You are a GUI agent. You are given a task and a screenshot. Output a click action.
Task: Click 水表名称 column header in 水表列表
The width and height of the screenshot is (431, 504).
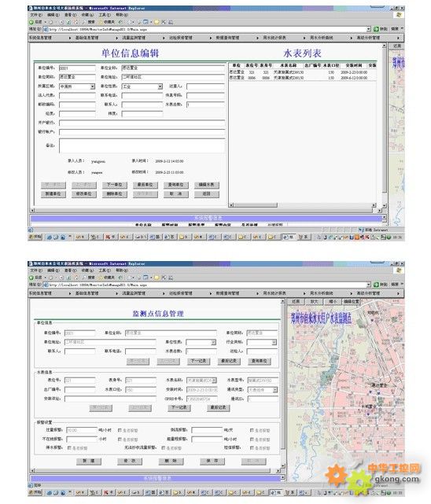[x=288, y=65]
